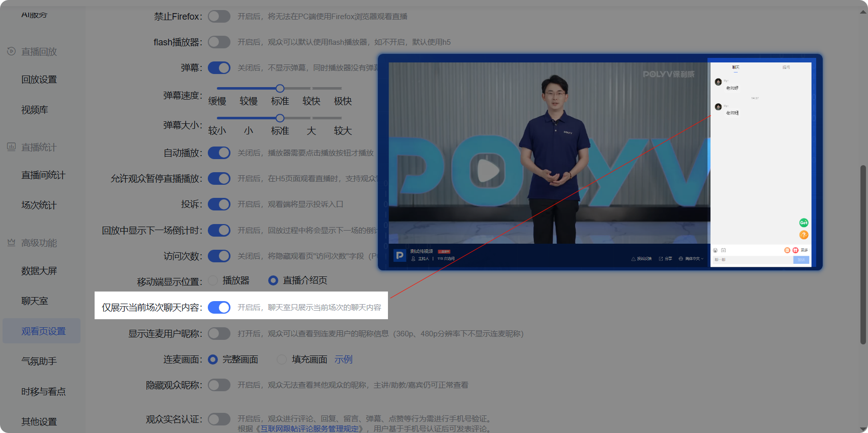The image size is (868, 433).
Task: Set 弹幕速度 to 缓慢
Action: [x=217, y=101]
